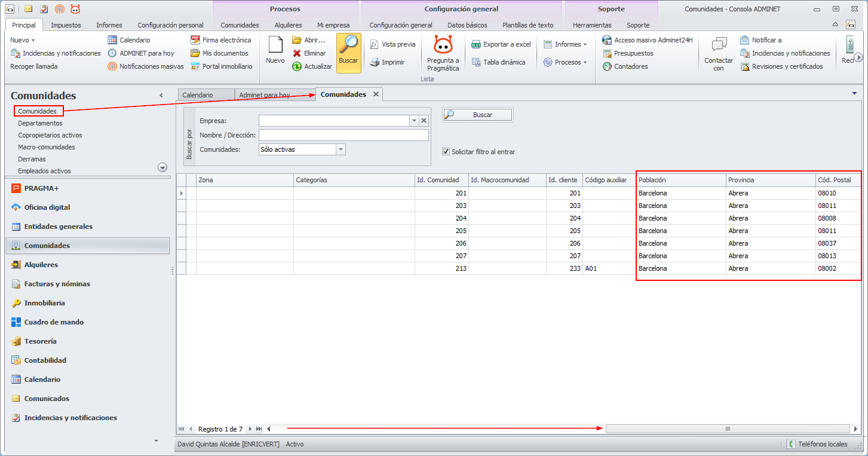Open the Procesos dropdown in ribbon
The width and height of the screenshot is (868, 456).
click(565, 62)
